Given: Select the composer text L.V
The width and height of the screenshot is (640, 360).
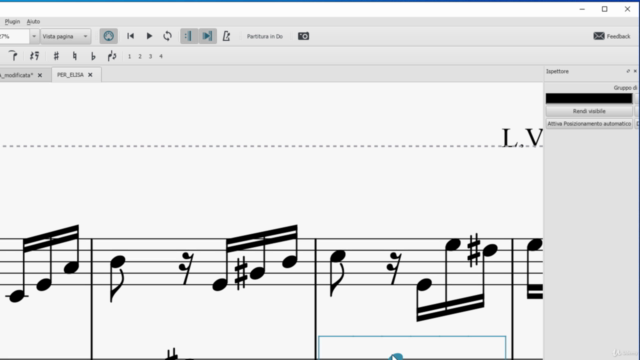Looking at the screenshot, I should (x=522, y=138).
